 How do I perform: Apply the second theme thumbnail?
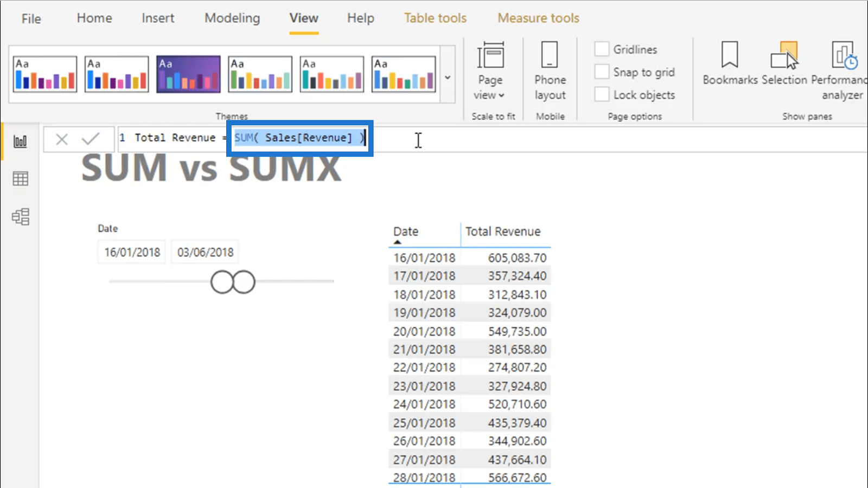pos(117,74)
